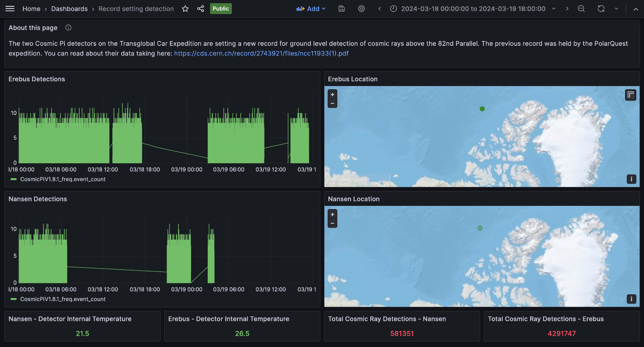
Task: Refresh the dashboard
Action: (x=601, y=8)
